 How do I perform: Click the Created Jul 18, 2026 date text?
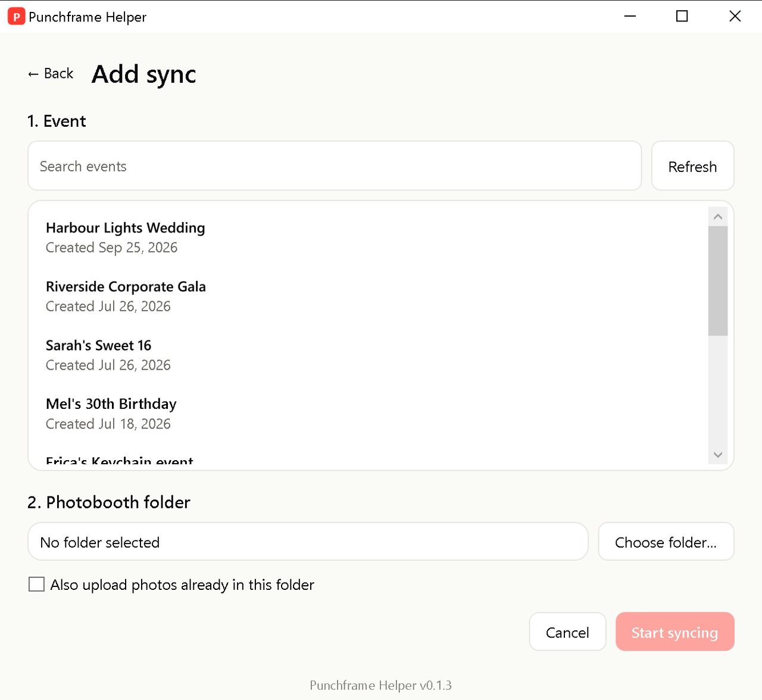click(108, 424)
